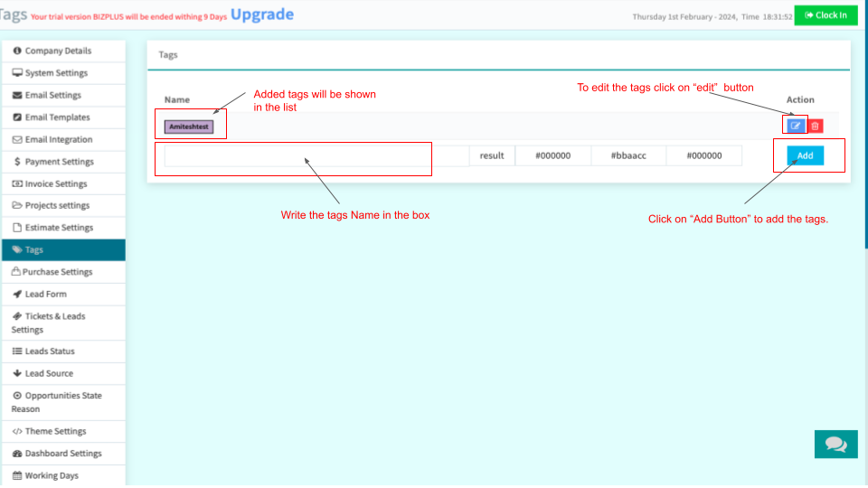Click the blue edit tag icon
The width and height of the screenshot is (868, 488).
coord(796,127)
